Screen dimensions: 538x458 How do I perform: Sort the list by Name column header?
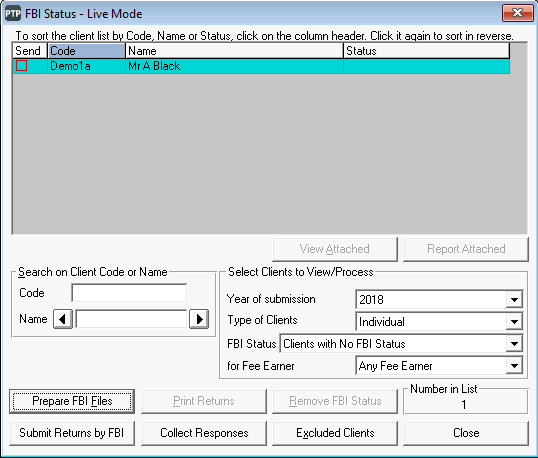(234, 51)
